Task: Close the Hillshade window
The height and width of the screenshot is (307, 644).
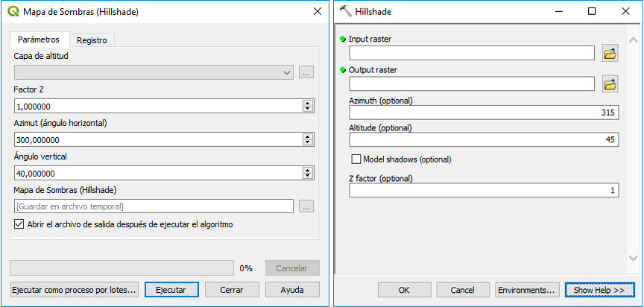Action: point(625,11)
